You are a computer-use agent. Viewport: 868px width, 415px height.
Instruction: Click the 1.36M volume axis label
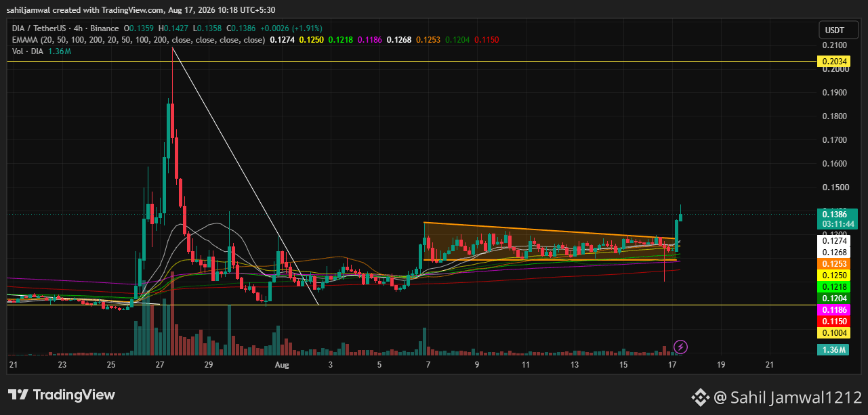[x=833, y=349]
